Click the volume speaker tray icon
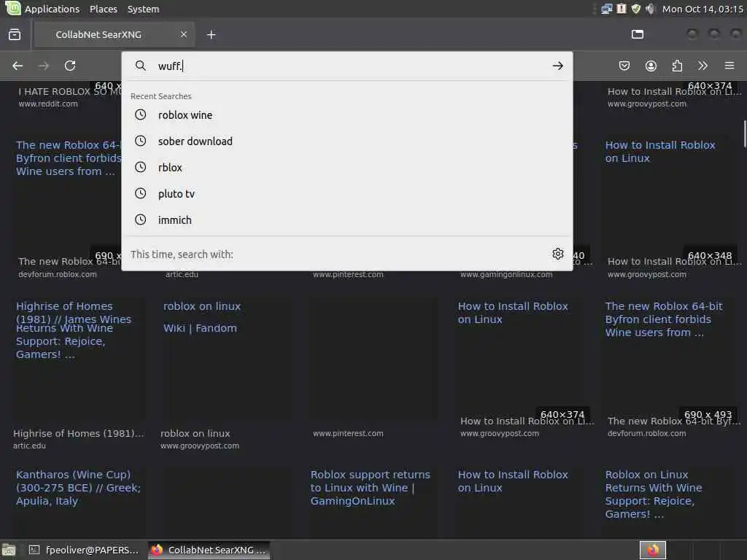This screenshot has width=747, height=560. tap(650, 9)
